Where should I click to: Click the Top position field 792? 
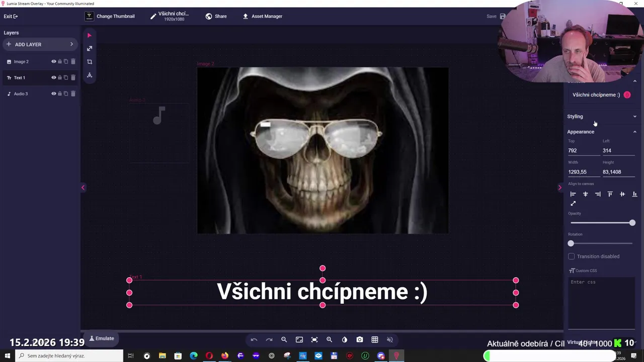(584, 150)
